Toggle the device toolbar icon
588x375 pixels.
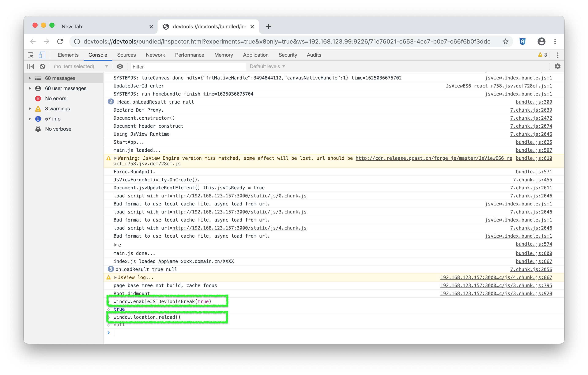42,55
